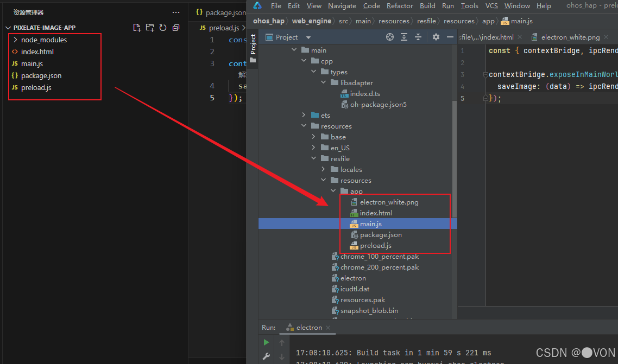Collapse the cpp folder

(304, 61)
